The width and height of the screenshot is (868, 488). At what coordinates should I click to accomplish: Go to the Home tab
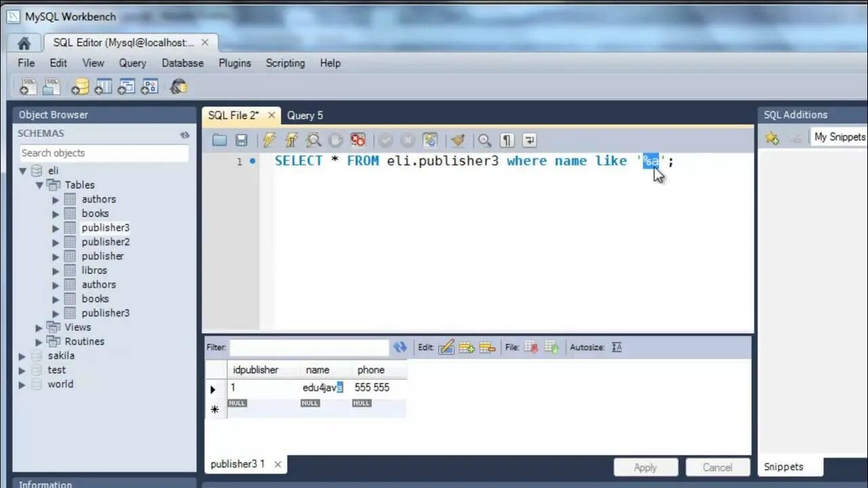tap(24, 43)
